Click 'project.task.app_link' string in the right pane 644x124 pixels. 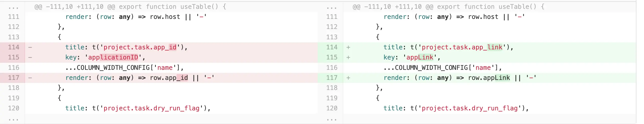pos(462,47)
